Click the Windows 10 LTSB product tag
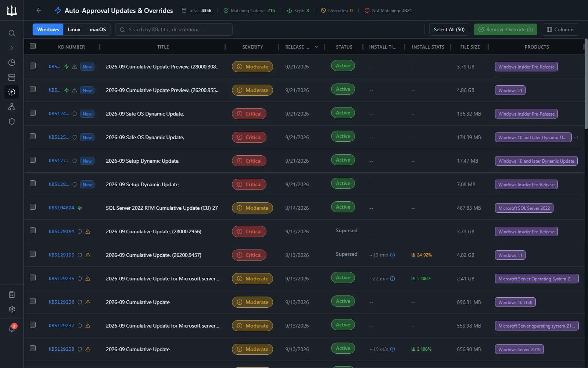588x368 pixels. [515, 302]
